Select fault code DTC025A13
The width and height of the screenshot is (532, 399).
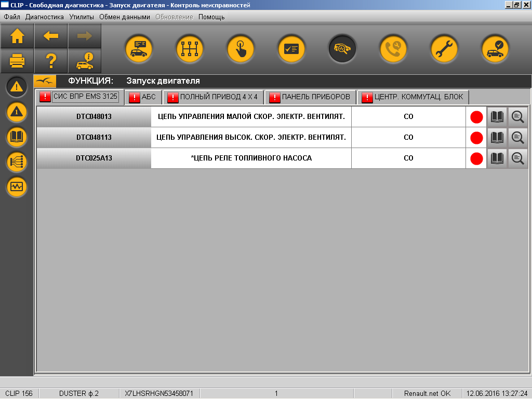[x=94, y=158]
